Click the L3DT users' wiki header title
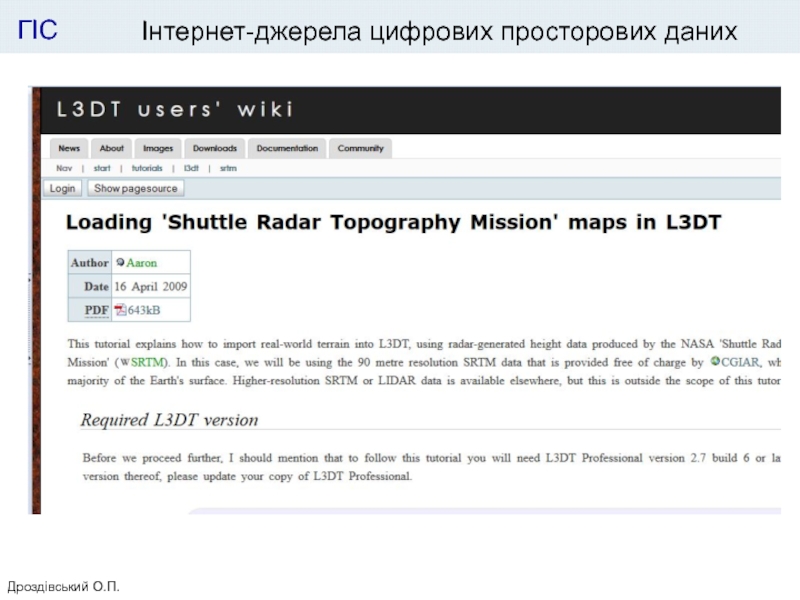This screenshot has width=800, height=600. 175,109
